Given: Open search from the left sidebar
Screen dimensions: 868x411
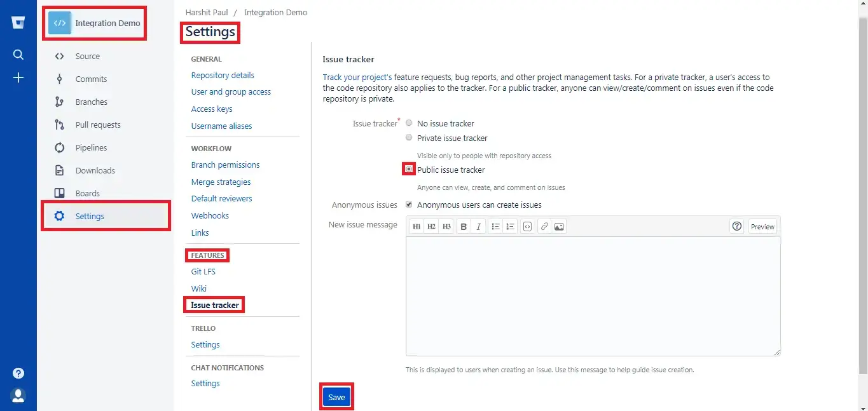Looking at the screenshot, I should [x=18, y=55].
